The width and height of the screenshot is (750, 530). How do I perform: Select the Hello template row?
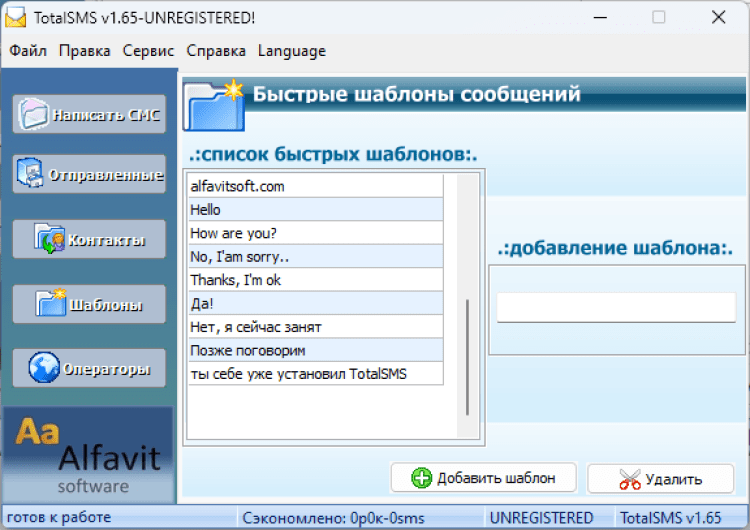(x=316, y=210)
